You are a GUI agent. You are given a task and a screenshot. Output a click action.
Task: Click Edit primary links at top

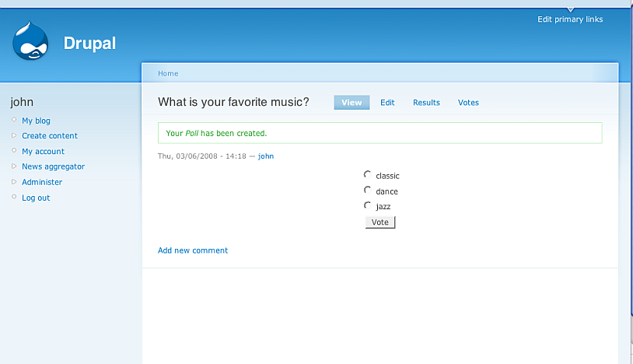point(570,19)
